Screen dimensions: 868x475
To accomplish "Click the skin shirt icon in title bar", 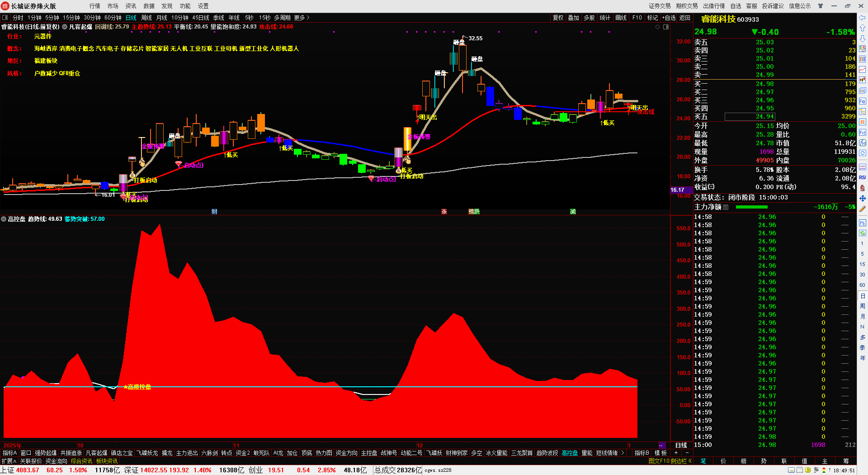I will [820, 6].
